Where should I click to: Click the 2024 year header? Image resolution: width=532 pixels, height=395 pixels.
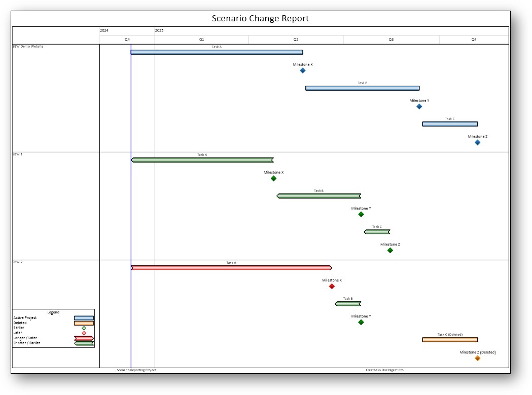pos(104,30)
